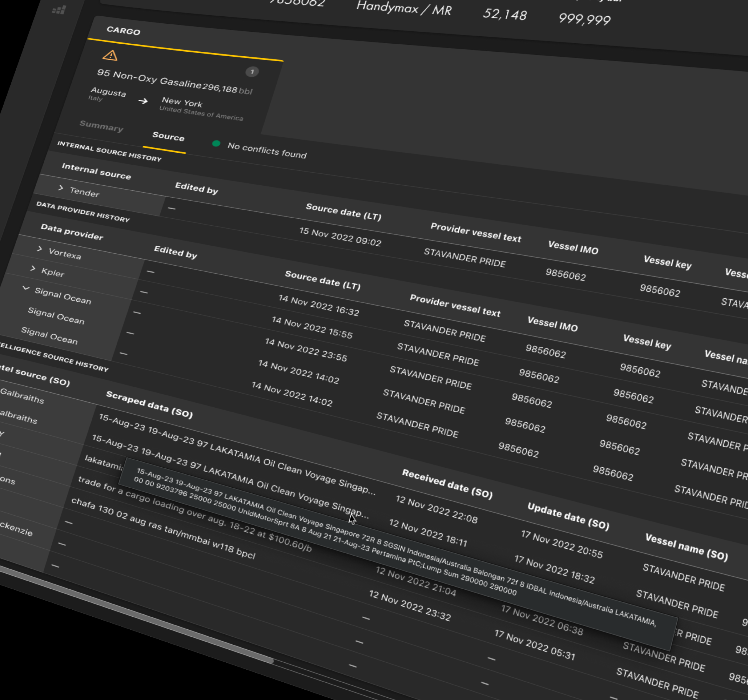This screenshot has height=700, width=748.
Task: Expand the Vortexa data provider row
Action: click(x=39, y=248)
